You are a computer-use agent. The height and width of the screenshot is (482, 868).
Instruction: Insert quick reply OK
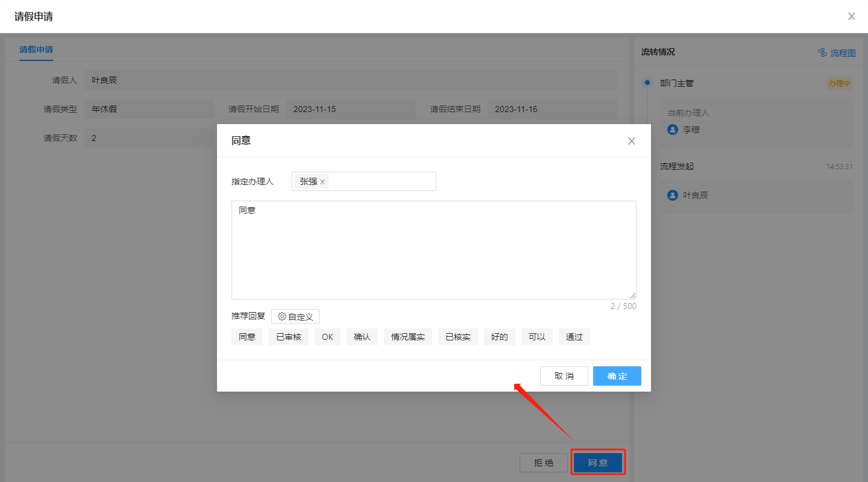[x=327, y=337]
